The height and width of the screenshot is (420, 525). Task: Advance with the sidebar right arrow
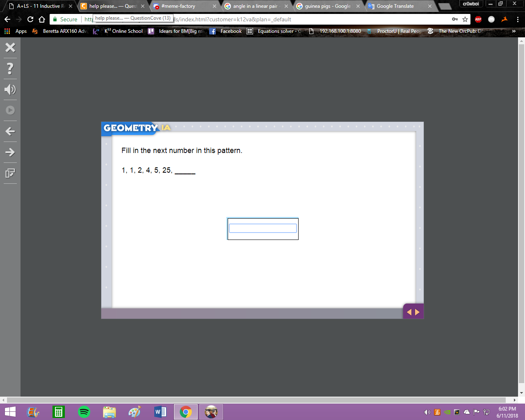[10, 152]
